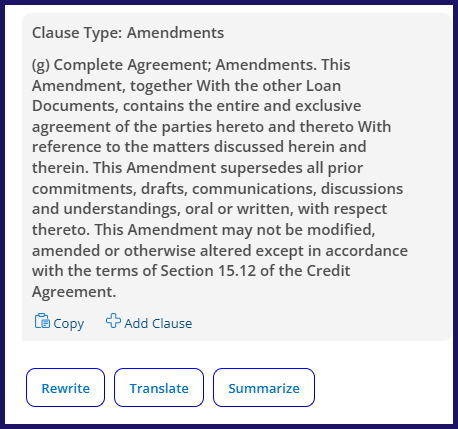Click the Add Clause text label
Viewport: 458px width, 429px height.
pyautogui.click(x=158, y=324)
